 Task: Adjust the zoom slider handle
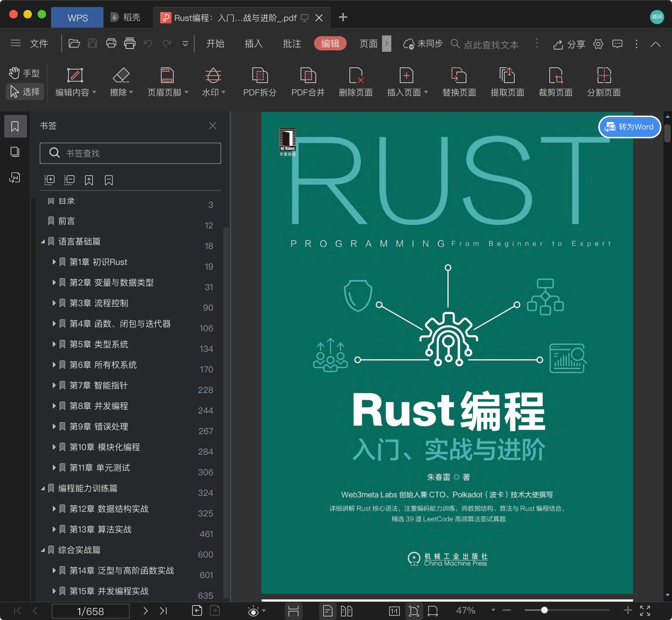[544, 610]
